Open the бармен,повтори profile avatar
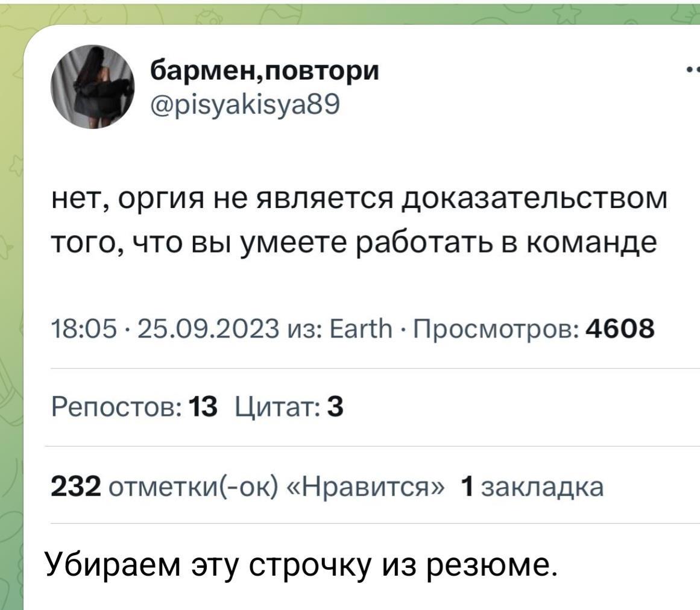The image size is (700, 610). tap(92, 87)
